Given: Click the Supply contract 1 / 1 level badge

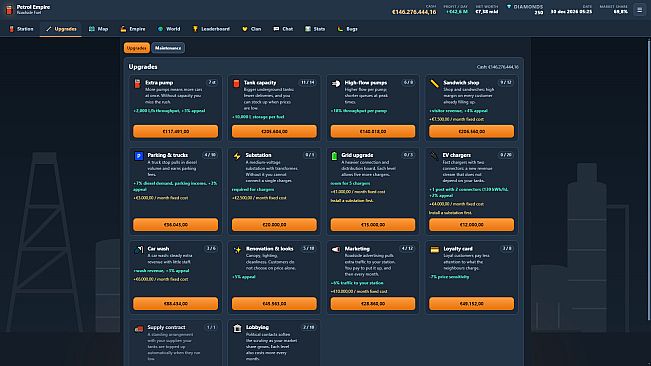Looking at the screenshot, I should point(211,327).
